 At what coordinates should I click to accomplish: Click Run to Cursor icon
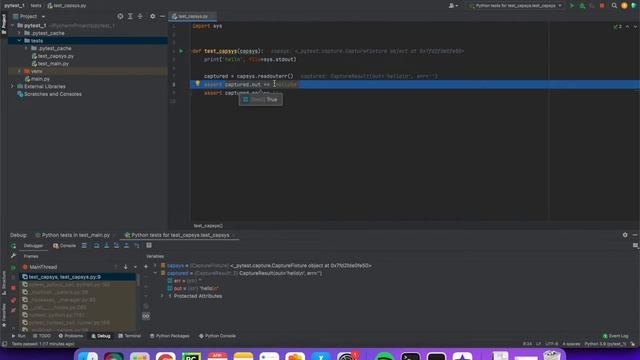(137, 246)
